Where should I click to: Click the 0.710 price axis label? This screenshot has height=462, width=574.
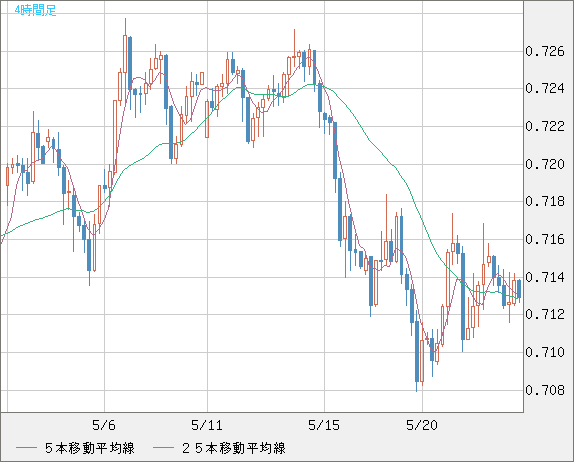point(545,353)
